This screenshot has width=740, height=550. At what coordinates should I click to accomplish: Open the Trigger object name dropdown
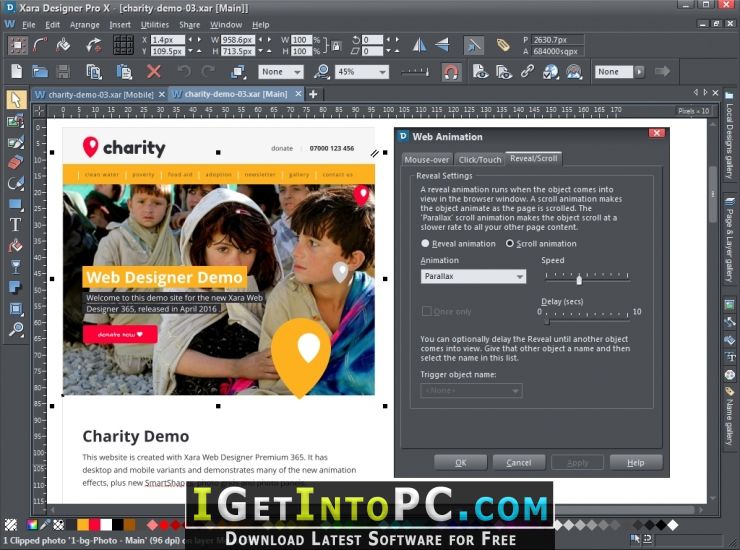(471, 390)
